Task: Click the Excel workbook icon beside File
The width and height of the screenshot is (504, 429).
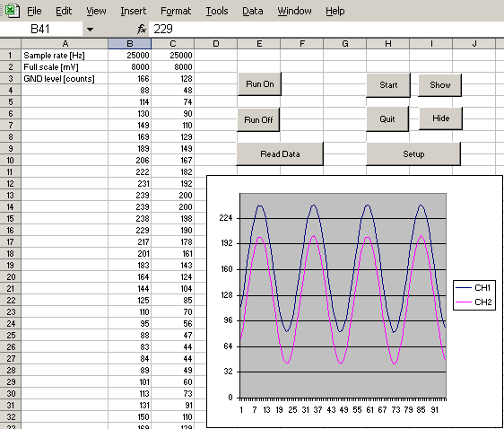Action: point(12,11)
